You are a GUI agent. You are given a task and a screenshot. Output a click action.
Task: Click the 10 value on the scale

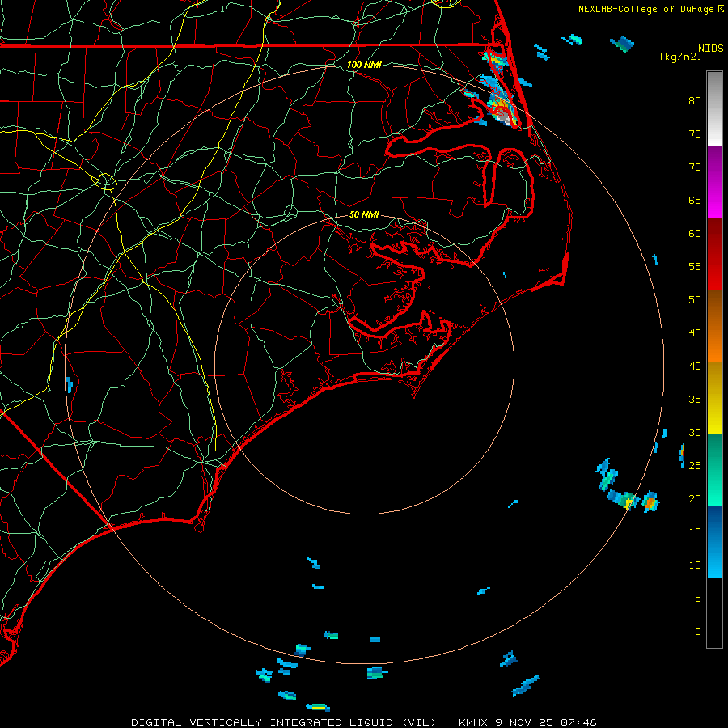pyautogui.click(x=695, y=565)
